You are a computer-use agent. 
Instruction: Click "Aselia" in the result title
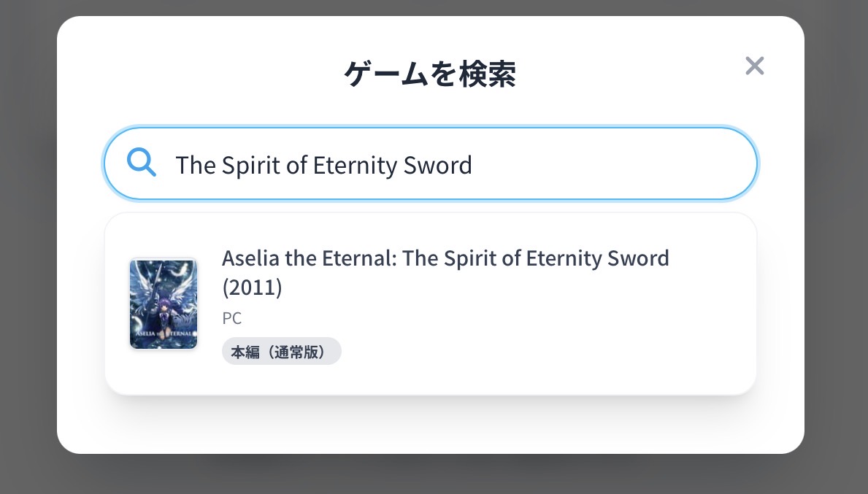[247, 258]
